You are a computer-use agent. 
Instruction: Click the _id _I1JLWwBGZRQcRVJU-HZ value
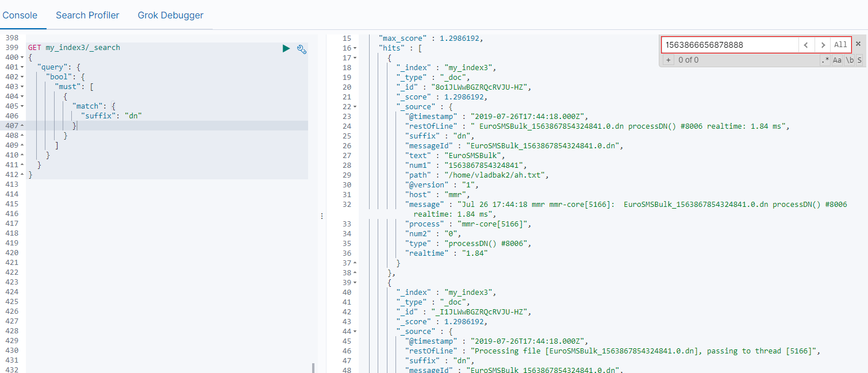(481, 312)
